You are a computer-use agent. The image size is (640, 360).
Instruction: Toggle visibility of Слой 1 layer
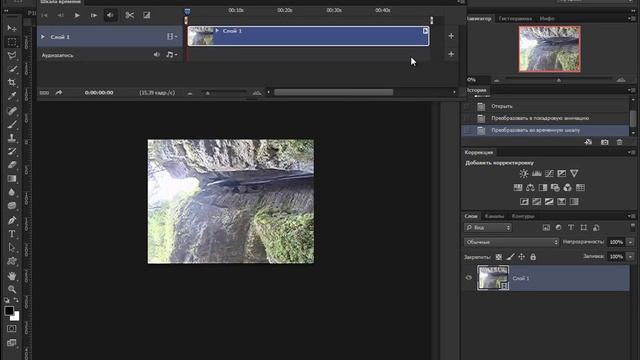tap(469, 278)
